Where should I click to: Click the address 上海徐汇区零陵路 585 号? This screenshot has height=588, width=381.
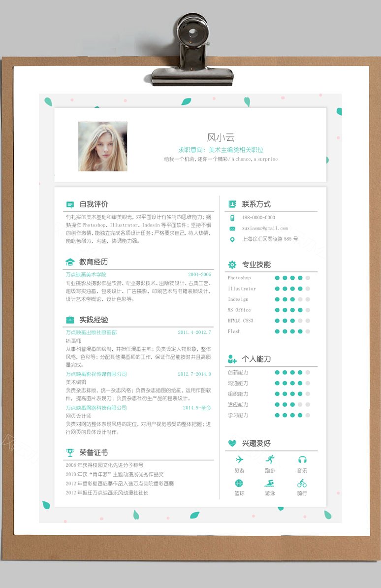pyautogui.click(x=270, y=239)
